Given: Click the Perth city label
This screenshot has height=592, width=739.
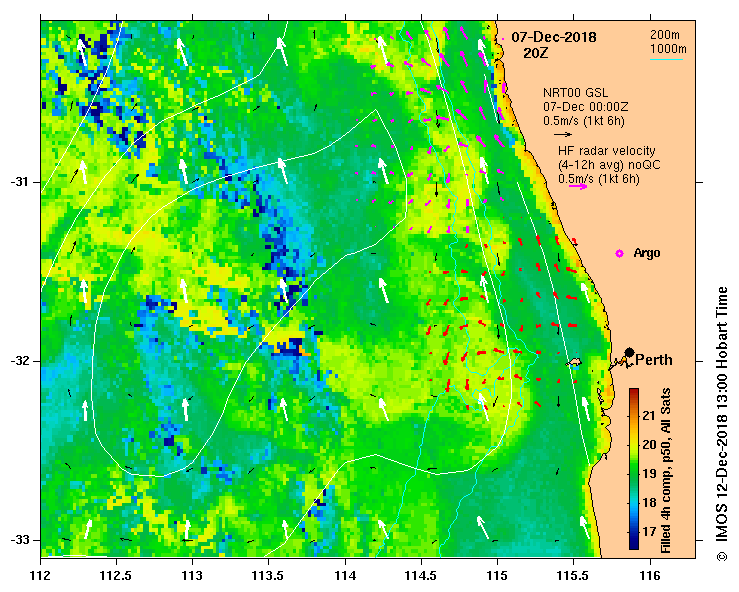Looking at the screenshot, I should coord(654,360).
